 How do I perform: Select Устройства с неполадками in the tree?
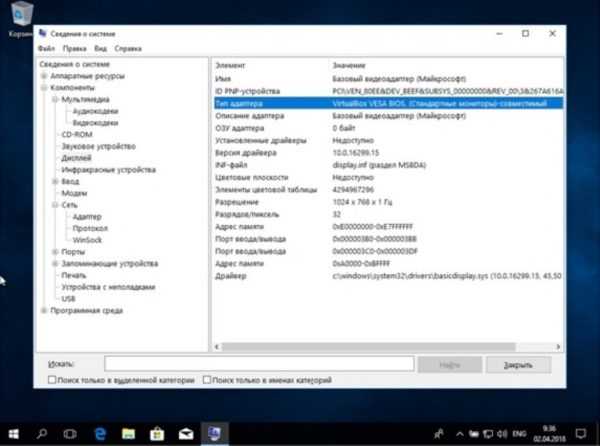pyautogui.click(x=108, y=287)
